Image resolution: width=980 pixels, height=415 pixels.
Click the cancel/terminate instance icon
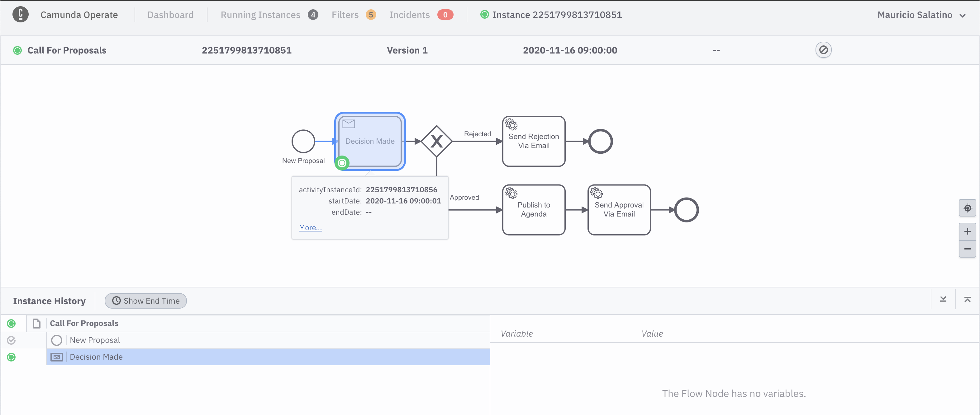[824, 49]
